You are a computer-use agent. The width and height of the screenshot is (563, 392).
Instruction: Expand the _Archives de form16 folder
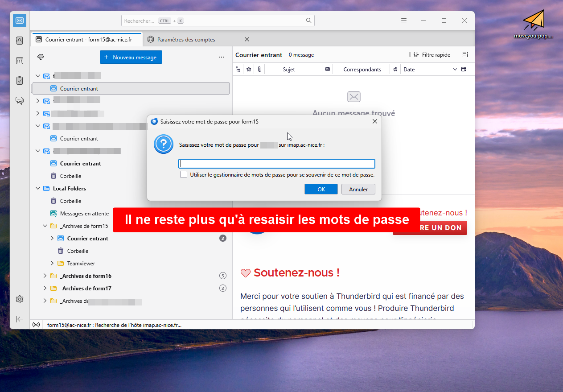click(45, 276)
